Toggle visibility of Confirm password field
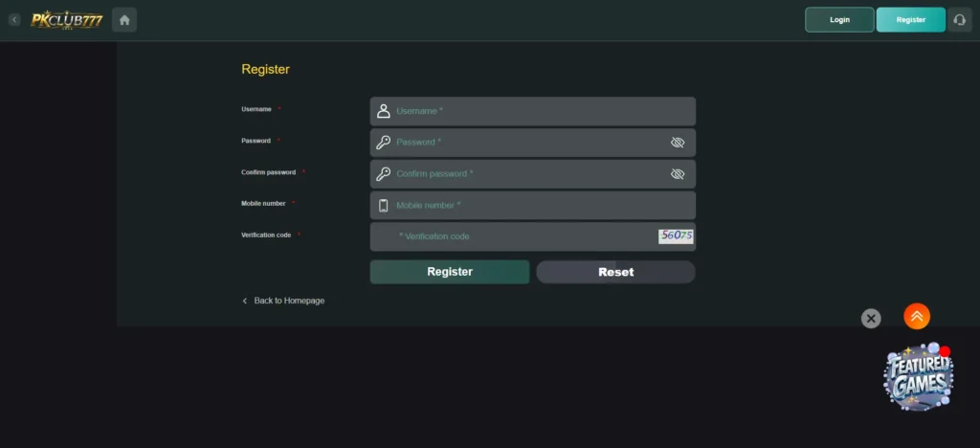The height and width of the screenshot is (448, 980). coord(678,173)
